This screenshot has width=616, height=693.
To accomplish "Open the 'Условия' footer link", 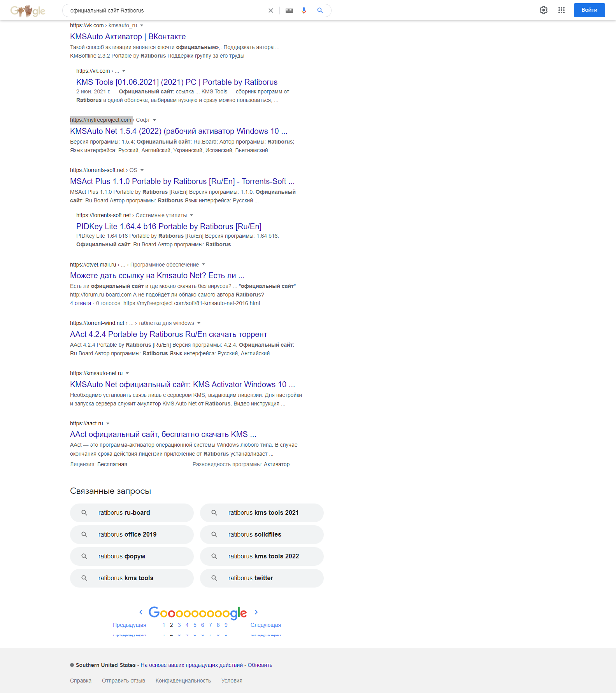I will (232, 681).
